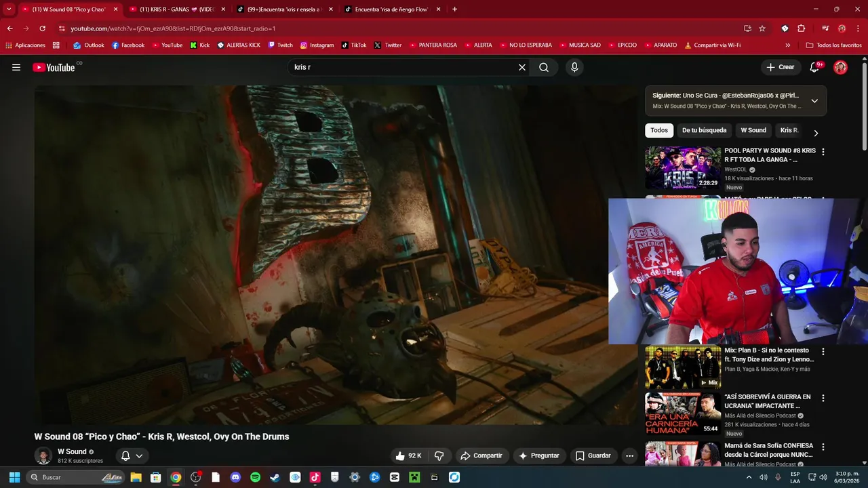This screenshot has height=488, width=868.
Task: Dislike the video with thumbs down
Action: (x=439, y=455)
